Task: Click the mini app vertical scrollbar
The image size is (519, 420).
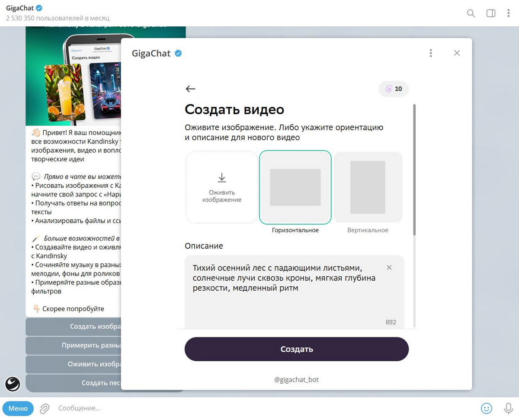Action: point(414,170)
